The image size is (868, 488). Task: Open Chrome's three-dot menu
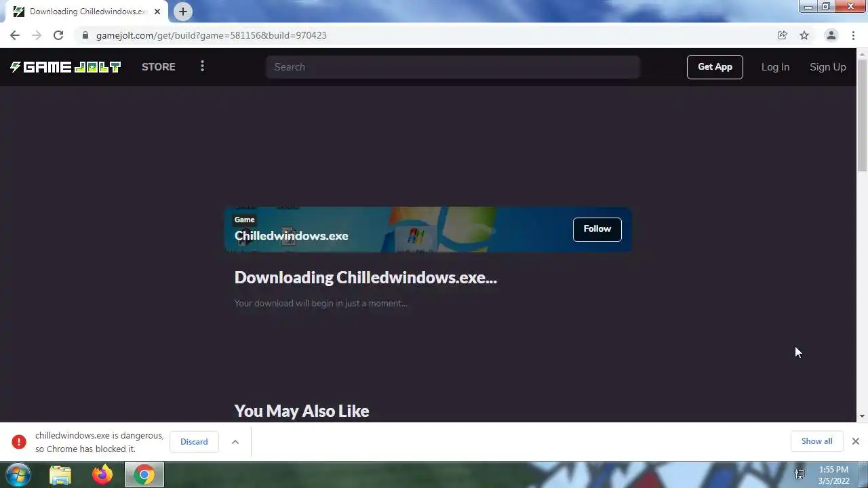(x=854, y=35)
